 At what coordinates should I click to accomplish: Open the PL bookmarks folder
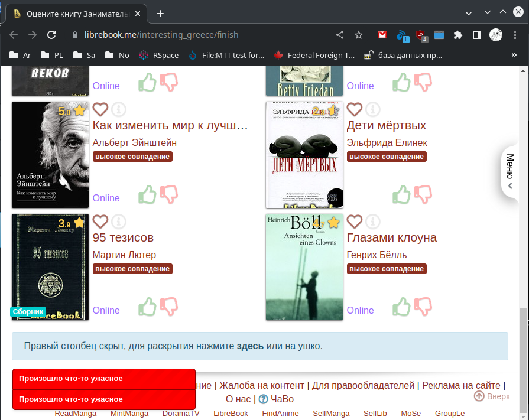52,55
